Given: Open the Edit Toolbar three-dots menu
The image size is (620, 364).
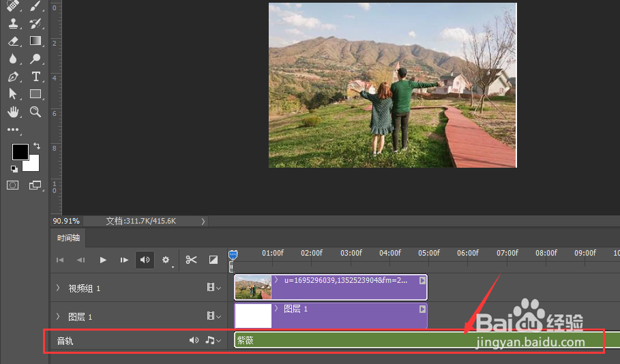Looking at the screenshot, I should click(13, 130).
